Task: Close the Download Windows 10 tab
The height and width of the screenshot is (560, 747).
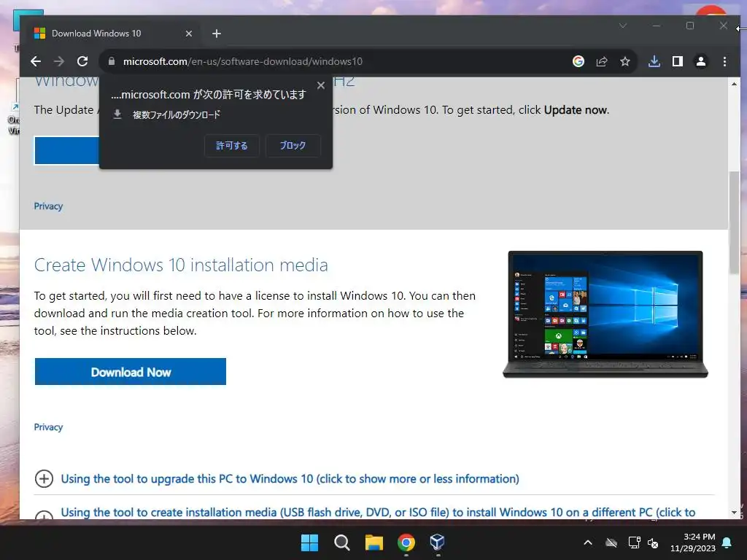Action: coord(189,34)
